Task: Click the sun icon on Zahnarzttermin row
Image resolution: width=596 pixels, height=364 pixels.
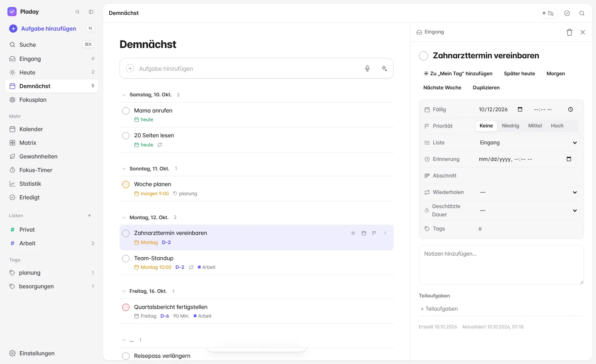Action: tap(353, 233)
